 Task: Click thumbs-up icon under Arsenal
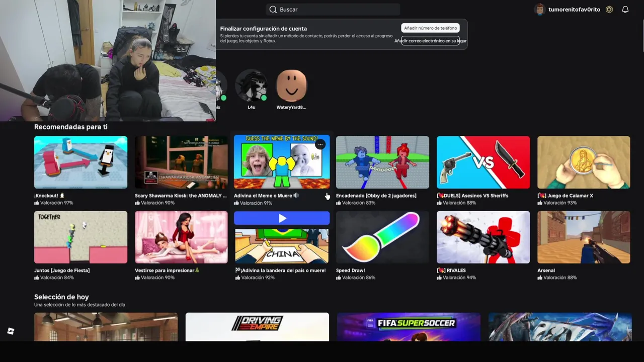(x=540, y=278)
